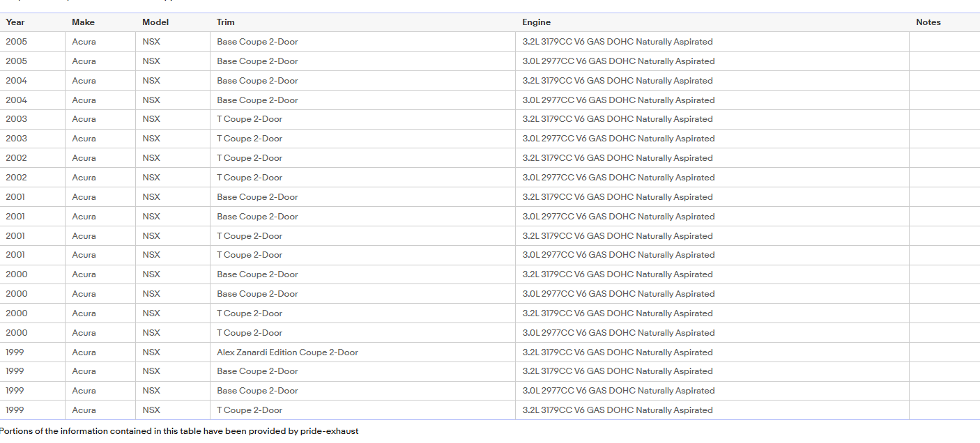980x443 pixels.
Task: Select the 2000 T Coupe 2-Door 3.0L engine cell
Action: tap(618, 333)
